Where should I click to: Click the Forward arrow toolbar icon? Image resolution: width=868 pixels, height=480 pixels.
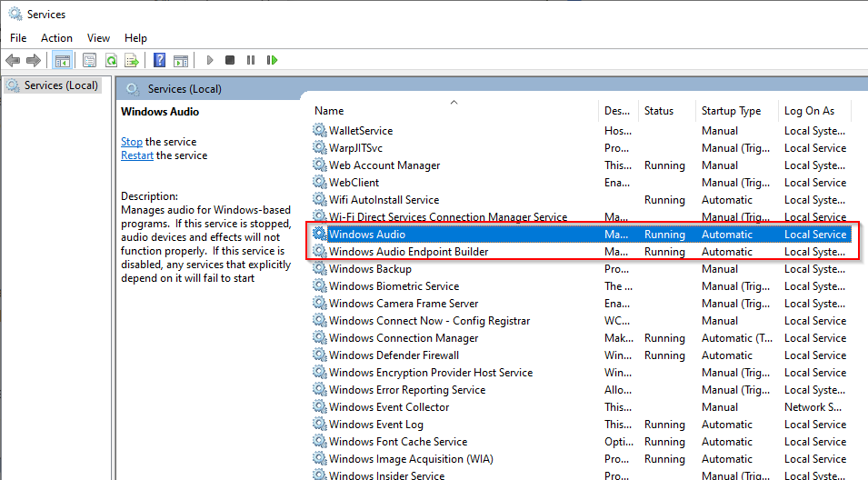pos(34,60)
